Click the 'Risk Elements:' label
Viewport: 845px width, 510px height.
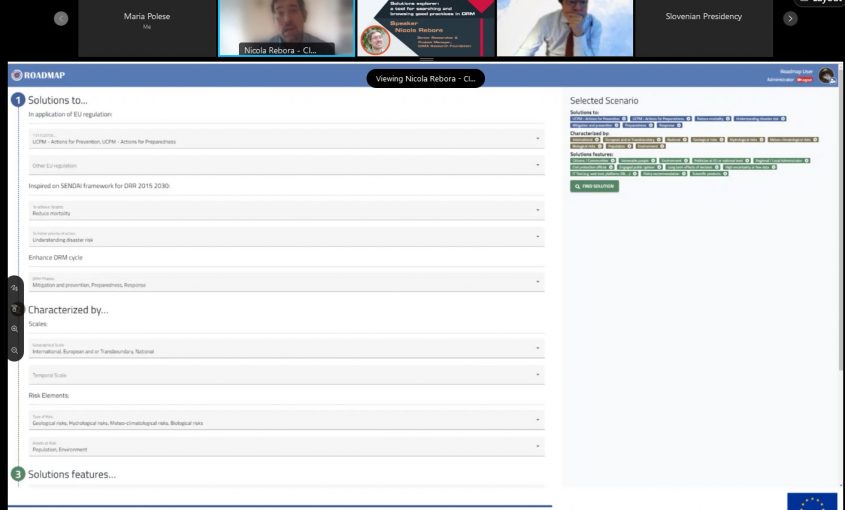pyautogui.click(x=49, y=396)
